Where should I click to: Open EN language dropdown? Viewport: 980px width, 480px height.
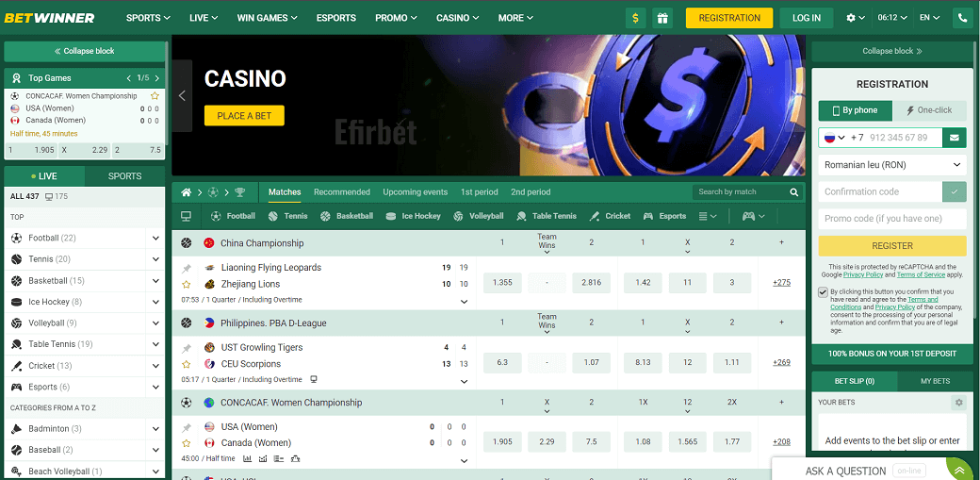(x=929, y=18)
